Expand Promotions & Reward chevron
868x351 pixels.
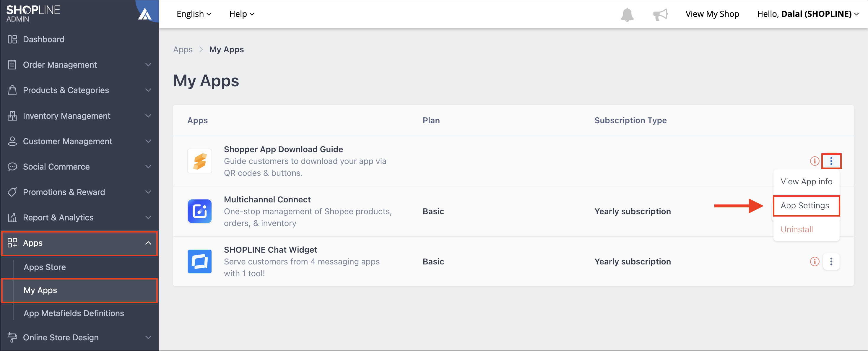148,192
